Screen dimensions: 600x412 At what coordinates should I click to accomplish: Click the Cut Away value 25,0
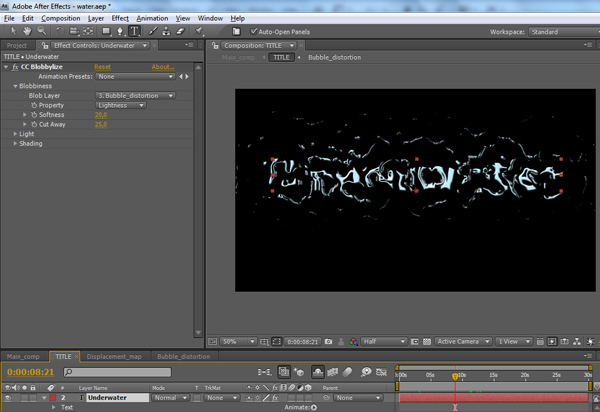[101, 124]
